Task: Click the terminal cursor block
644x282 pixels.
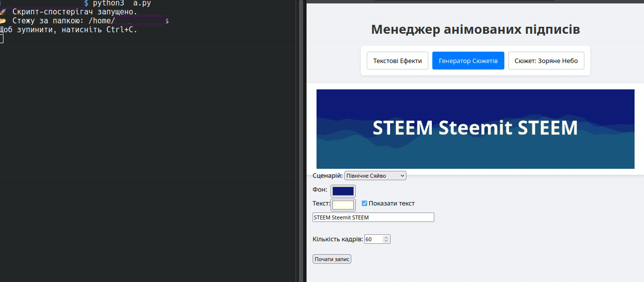Action: pyautogui.click(x=1, y=39)
